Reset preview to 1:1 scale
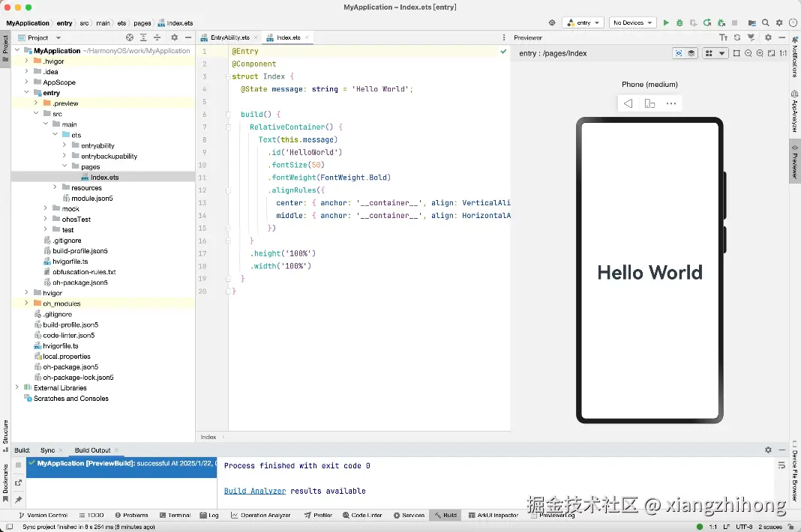Screen dimensions: 801x532 (x=783, y=53)
